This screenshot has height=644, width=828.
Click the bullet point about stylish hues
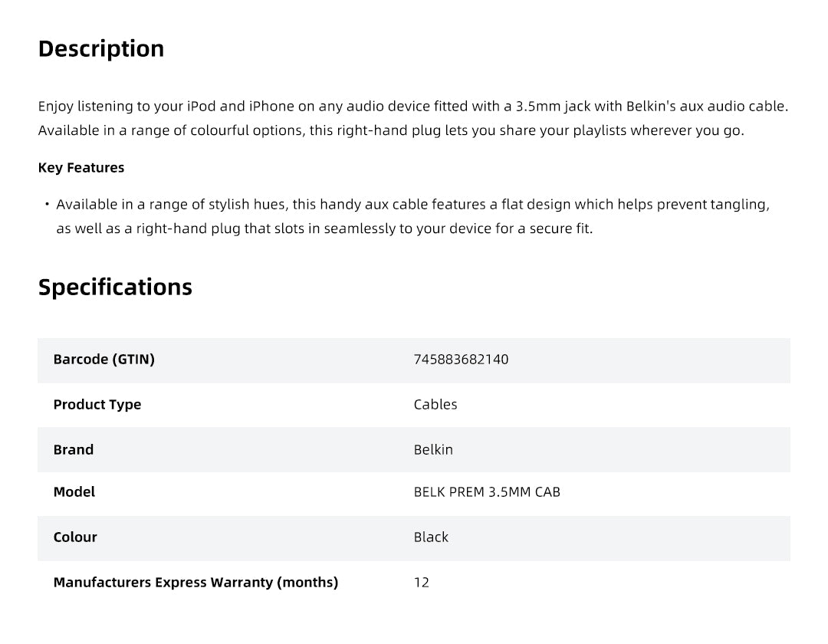[413, 216]
